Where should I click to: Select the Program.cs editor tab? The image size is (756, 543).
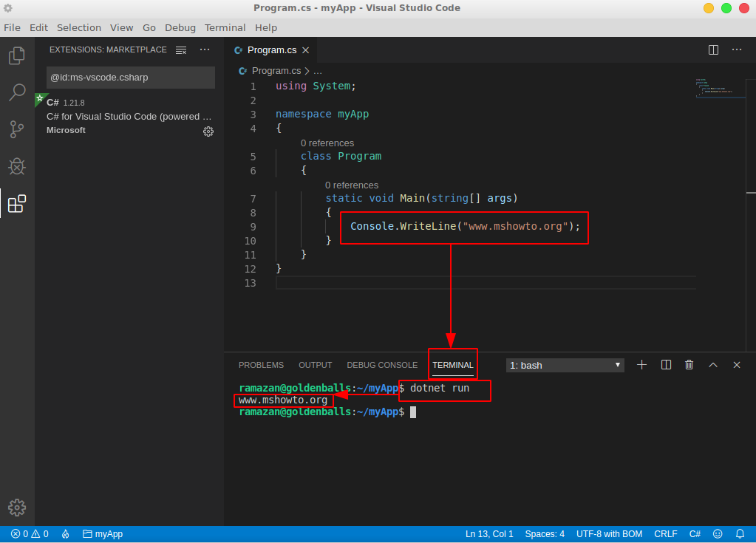271,50
